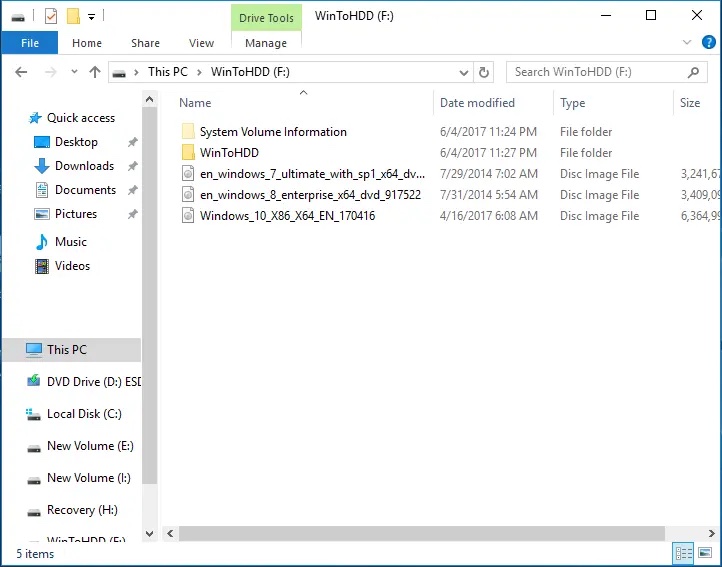This screenshot has height=567, width=722.
Task: Open the Manage tab under Drive Tools
Action: (x=266, y=43)
